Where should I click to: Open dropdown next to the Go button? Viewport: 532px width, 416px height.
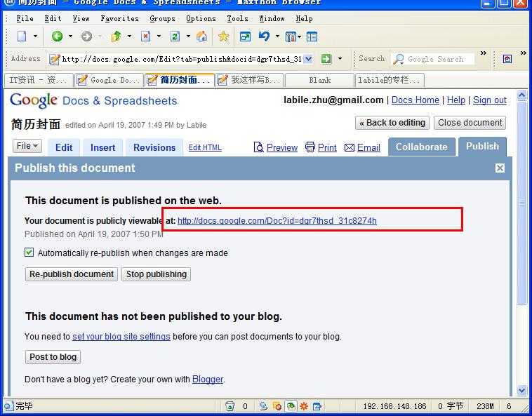pos(340,59)
